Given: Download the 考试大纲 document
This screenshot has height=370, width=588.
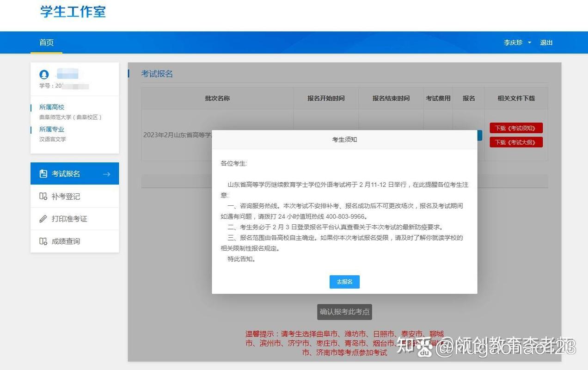Looking at the screenshot, I should [516, 142].
